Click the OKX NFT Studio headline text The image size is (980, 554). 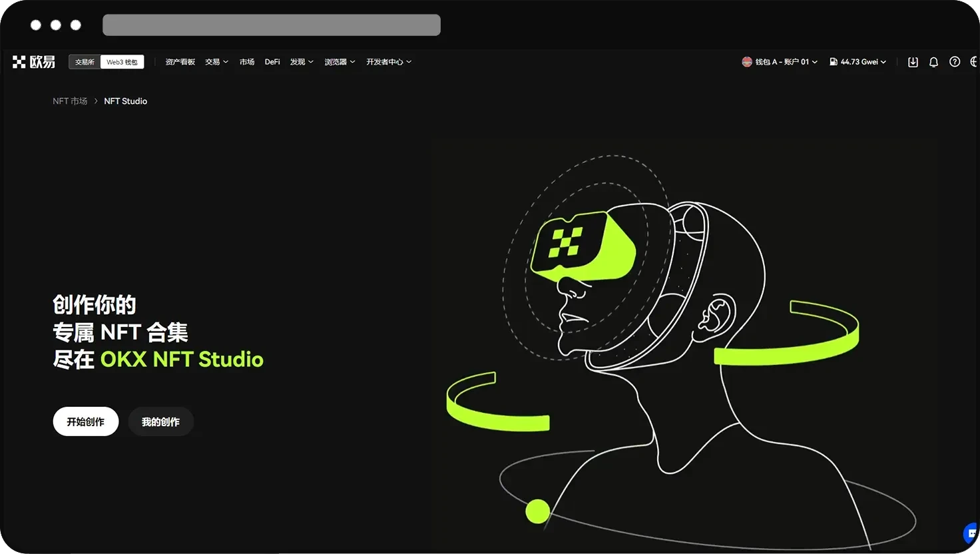tap(182, 360)
